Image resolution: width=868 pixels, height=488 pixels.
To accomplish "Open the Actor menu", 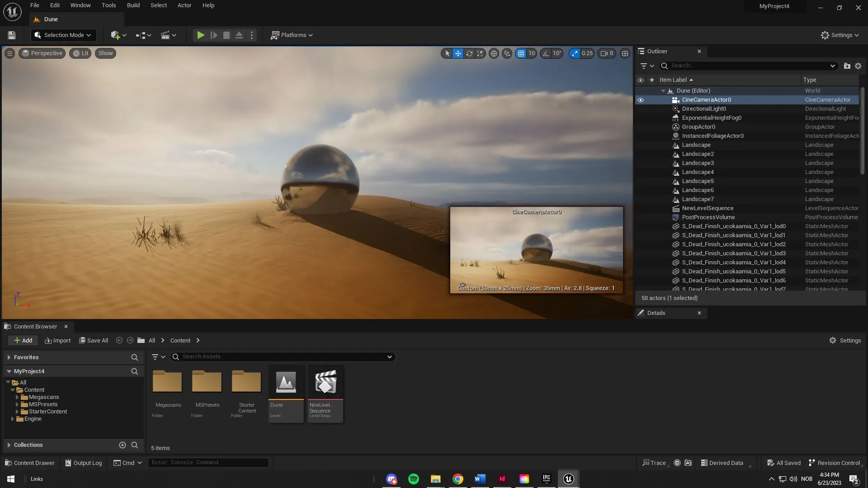I will tap(184, 5).
